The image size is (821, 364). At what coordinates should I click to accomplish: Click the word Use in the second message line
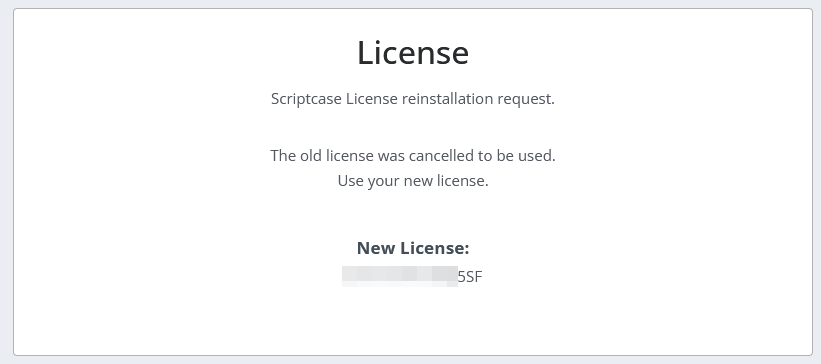click(x=350, y=181)
